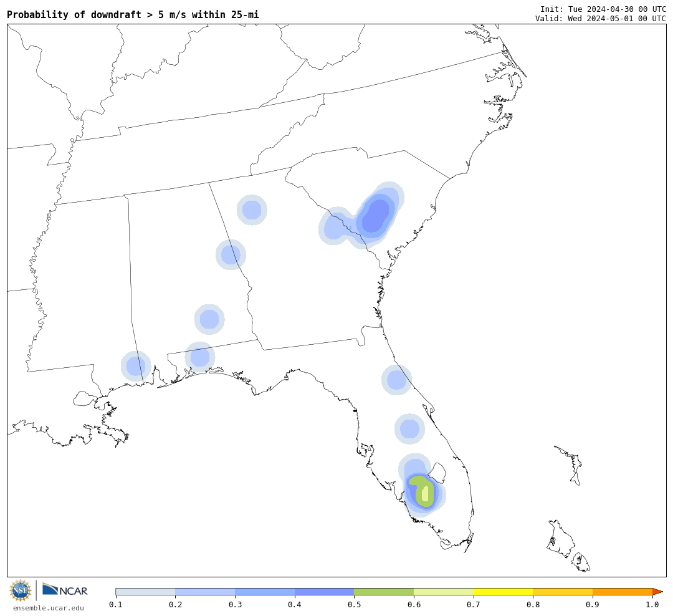The width and height of the screenshot is (673, 616).
Task: Click the 0.7–0.8 yellow colorbar segment
Action: pyautogui.click(x=504, y=592)
